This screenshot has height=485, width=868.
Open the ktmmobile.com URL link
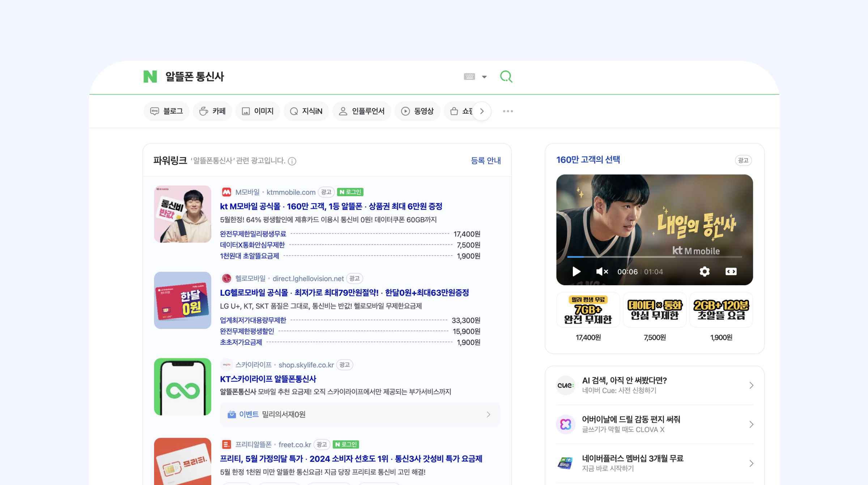tap(291, 192)
